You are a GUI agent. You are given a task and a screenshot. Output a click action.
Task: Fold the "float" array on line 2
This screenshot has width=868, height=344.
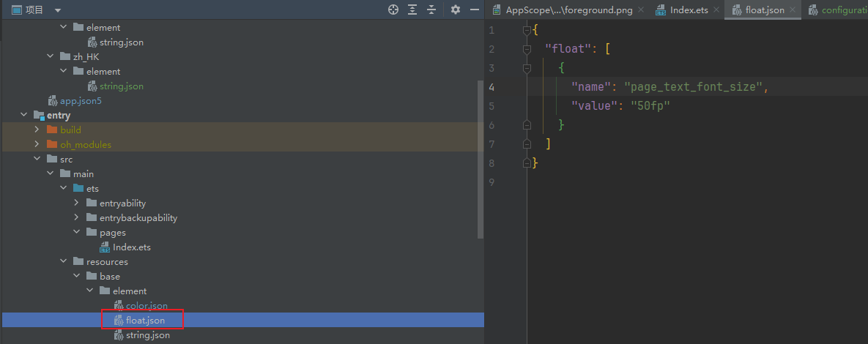[527, 49]
